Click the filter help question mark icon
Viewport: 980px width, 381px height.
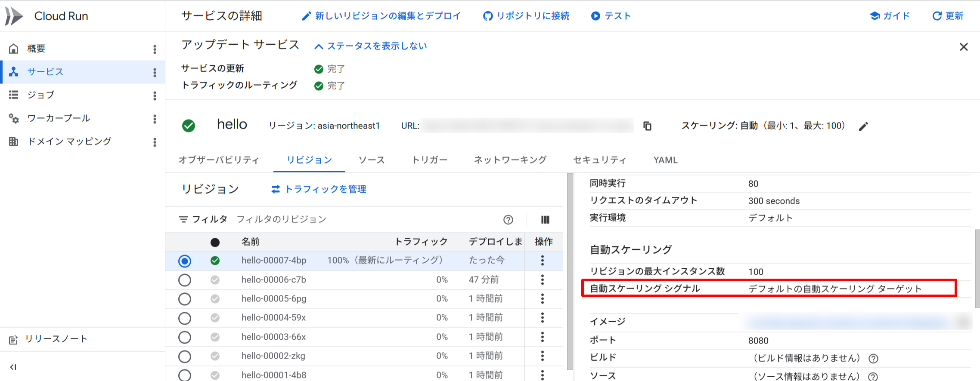[x=508, y=220]
